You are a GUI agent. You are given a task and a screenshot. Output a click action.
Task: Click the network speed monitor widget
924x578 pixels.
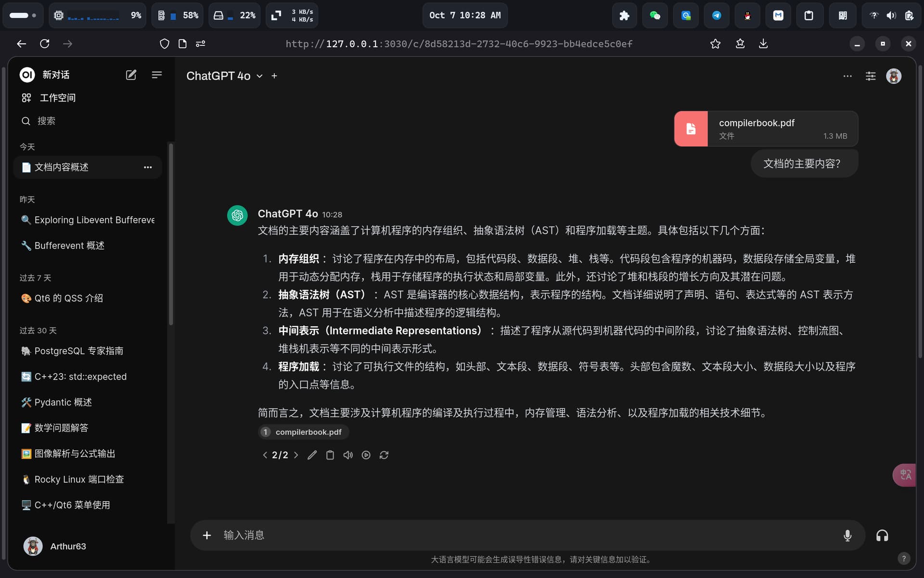[292, 15]
